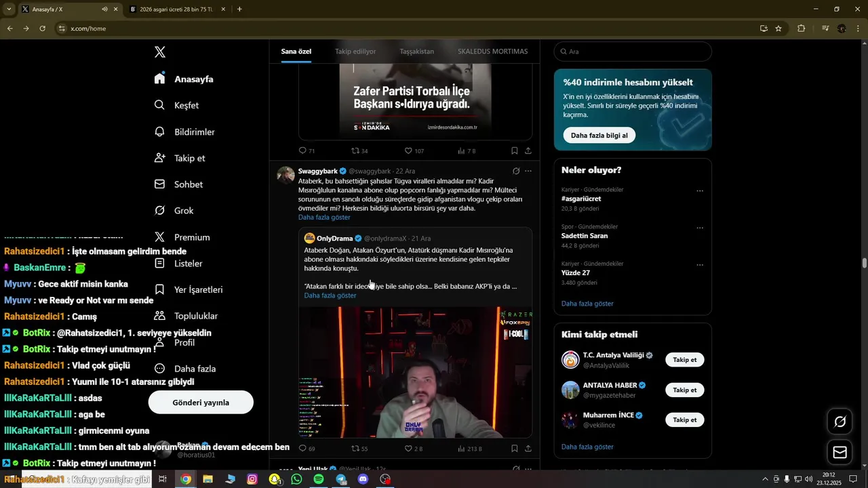The height and width of the screenshot is (488, 868).
Task: Click Daha fazla göster under Kimi takip etmeli
Action: [x=587, y=447]
